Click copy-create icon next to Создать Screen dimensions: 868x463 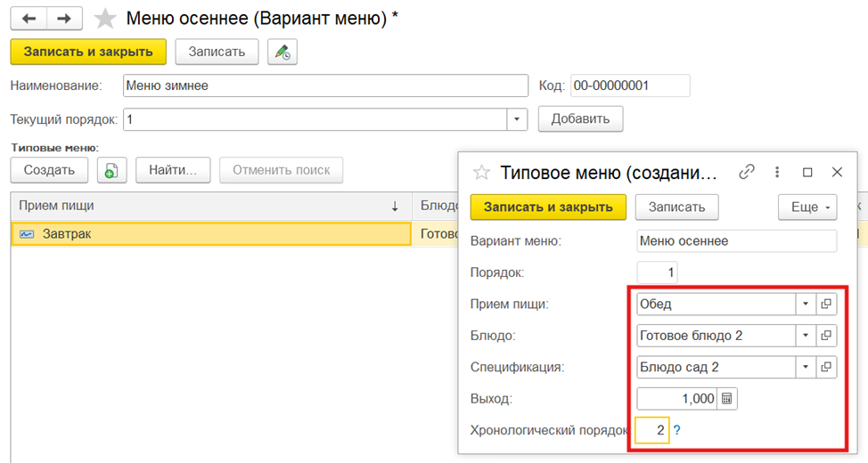111,170
